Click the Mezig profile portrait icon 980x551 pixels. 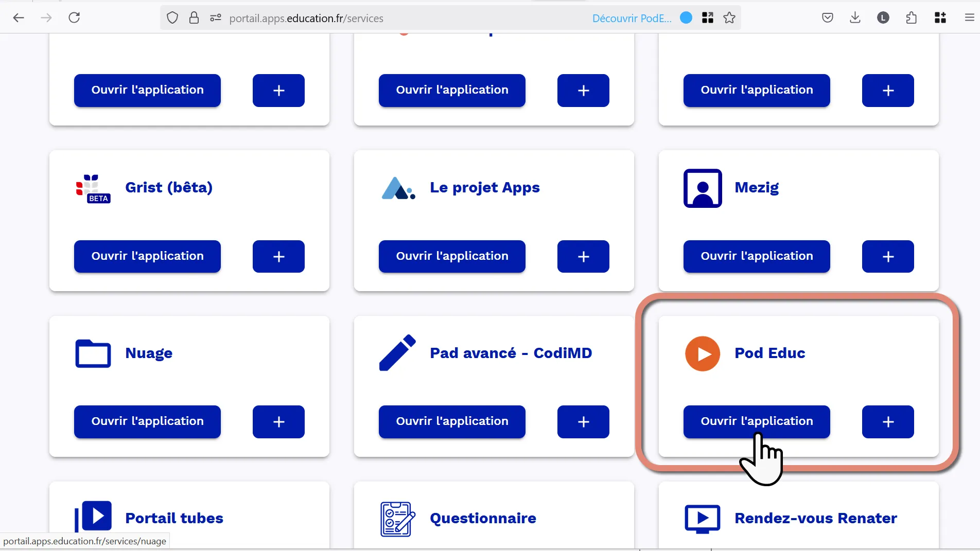click(703, 188)
